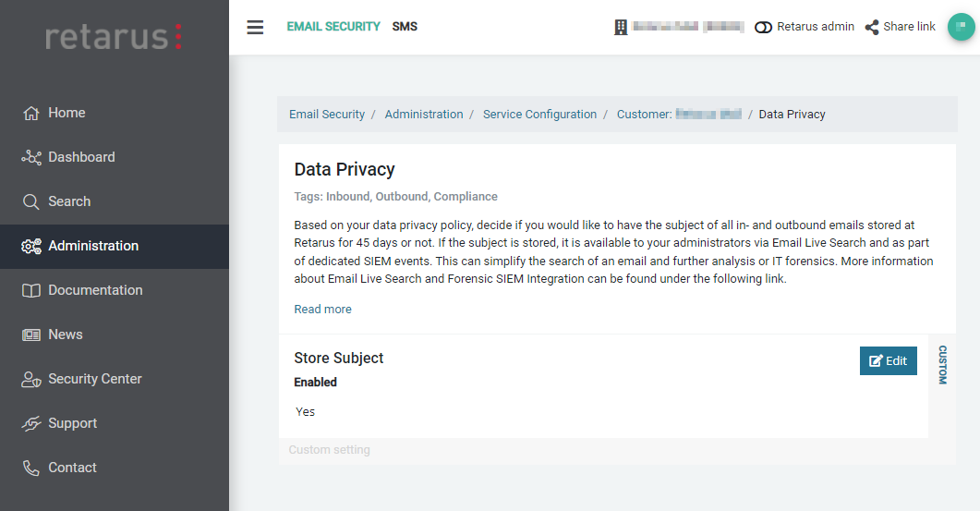Collapse sidebar with the hamburger menu

click(255, 27)
